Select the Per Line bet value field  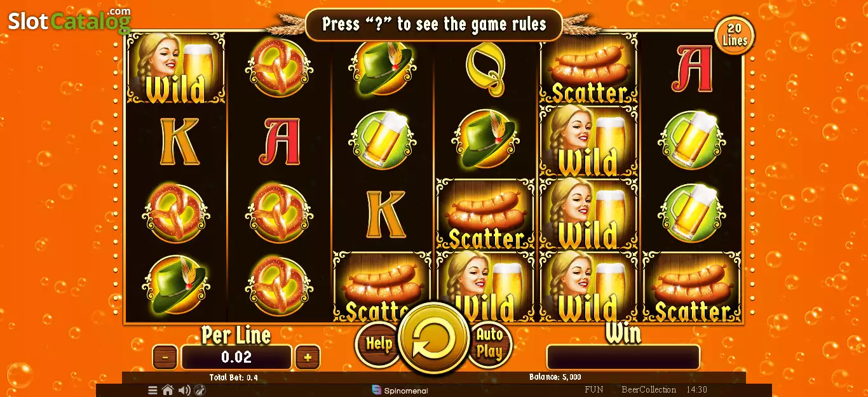(x=236, y=357)
